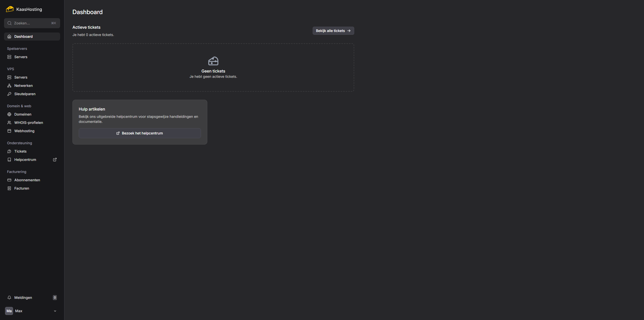Expand the Max user menu chevron

pyautogui.click(x=55, y=311)
